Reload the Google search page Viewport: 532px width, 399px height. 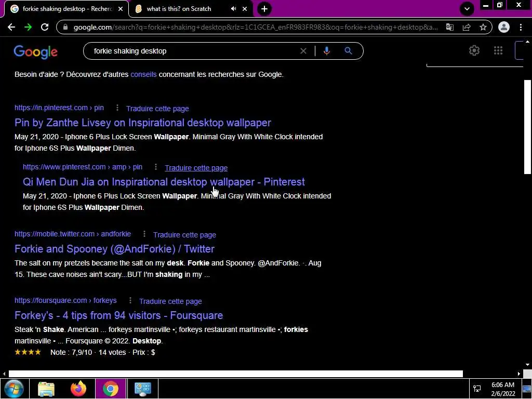click(x=45, y=27)
